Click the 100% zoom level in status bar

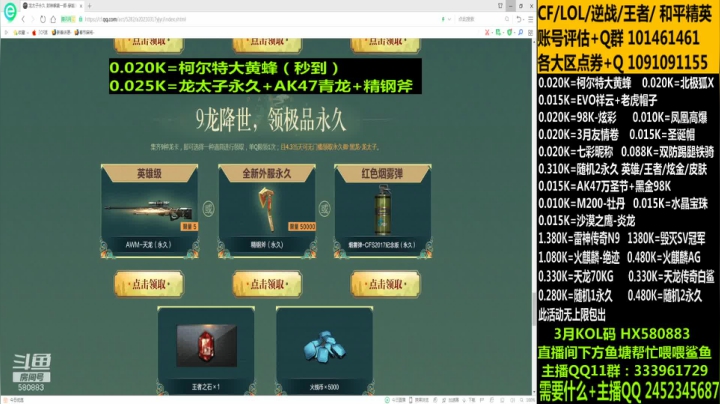(x=529, y=400)
